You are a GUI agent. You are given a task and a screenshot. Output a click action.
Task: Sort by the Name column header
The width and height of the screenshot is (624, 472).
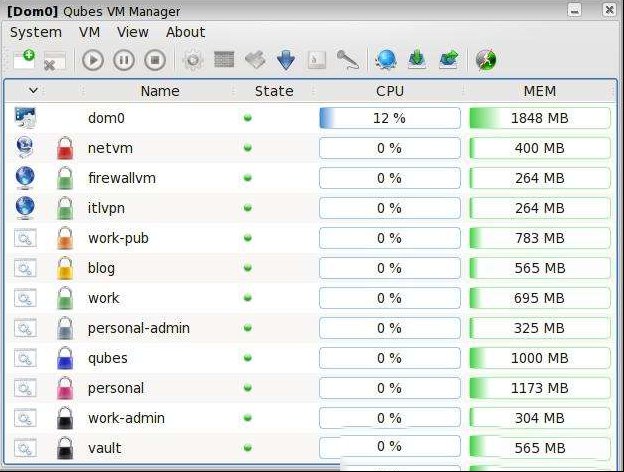point(160,91)
